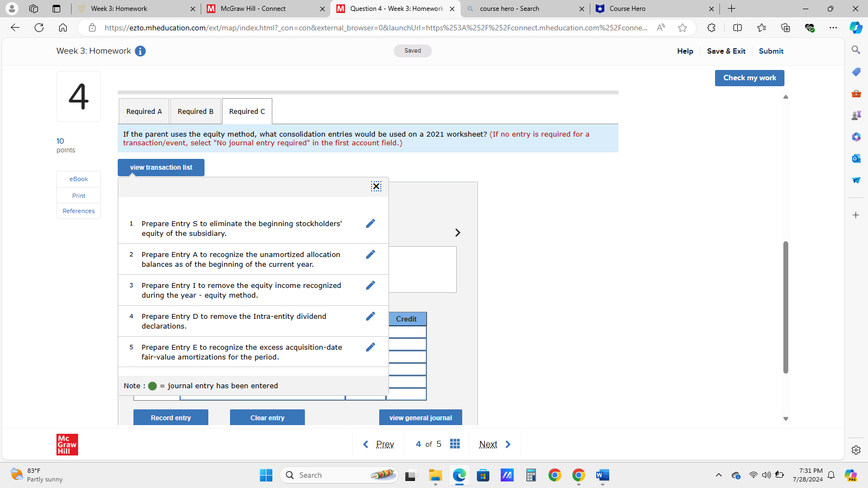This screenshot has width=868, height=488.
Task: Open the notifications bell in system tray
Action: [831, 476]
